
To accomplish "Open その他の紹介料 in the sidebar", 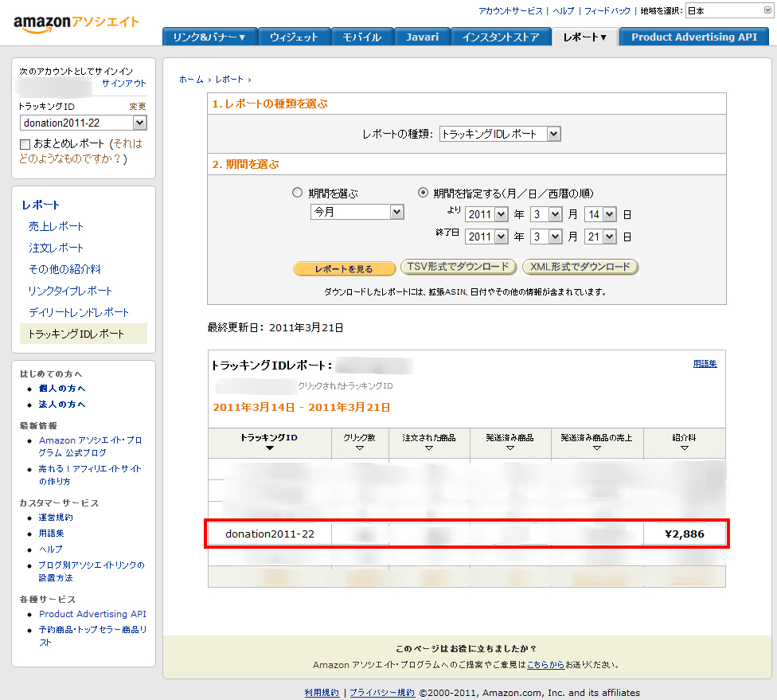I will click(65, 269).
